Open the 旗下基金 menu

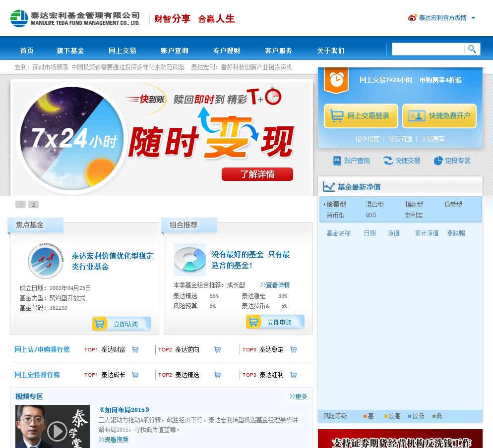70,51
